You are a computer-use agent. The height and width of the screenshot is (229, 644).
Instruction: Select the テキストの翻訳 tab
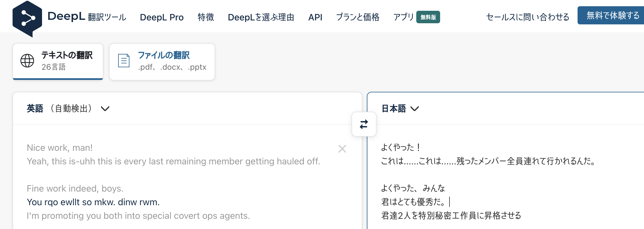58,62
